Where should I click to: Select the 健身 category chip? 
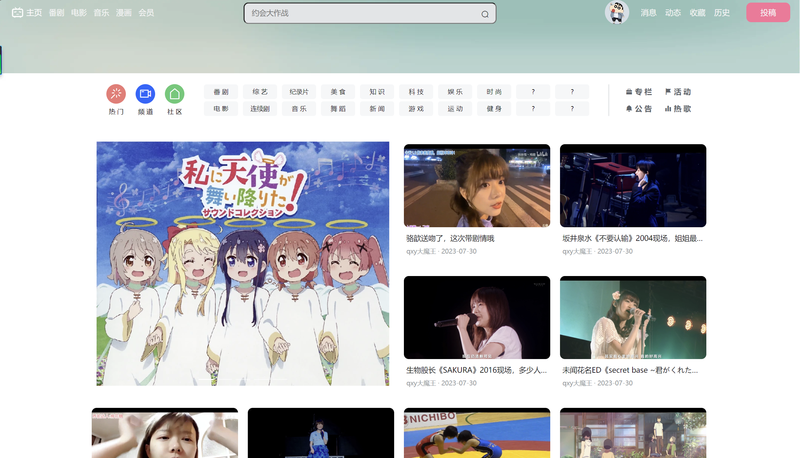pyautogui.click(x=494, y=109)
